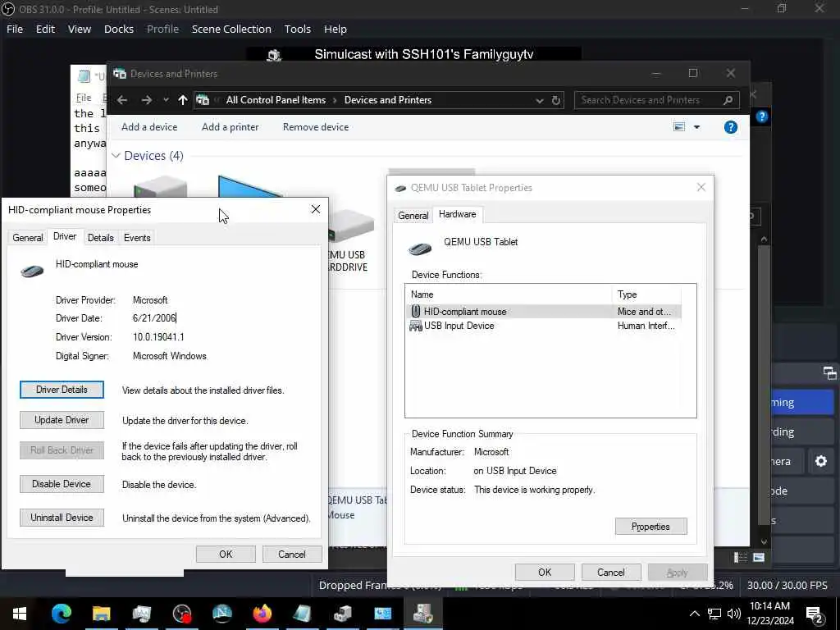Click the Name column header in Device Functions
This screenshot has width=840, height=630.
(x=509, y=294)
